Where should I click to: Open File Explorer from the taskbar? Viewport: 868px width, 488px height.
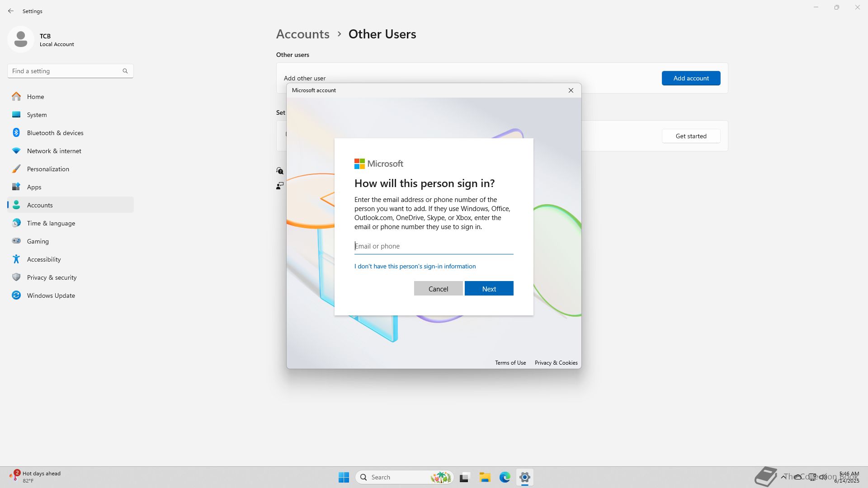485,477
